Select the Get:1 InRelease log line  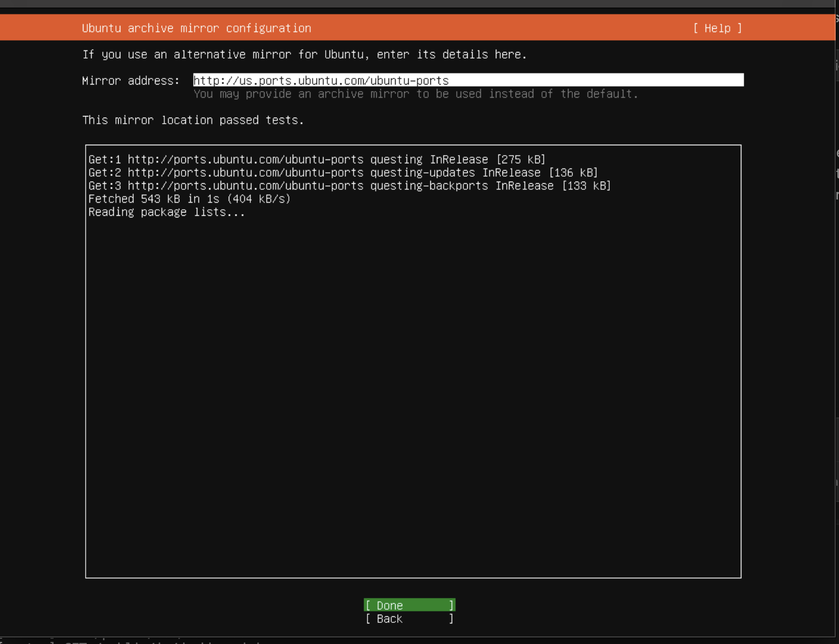(x=317, y=159)
